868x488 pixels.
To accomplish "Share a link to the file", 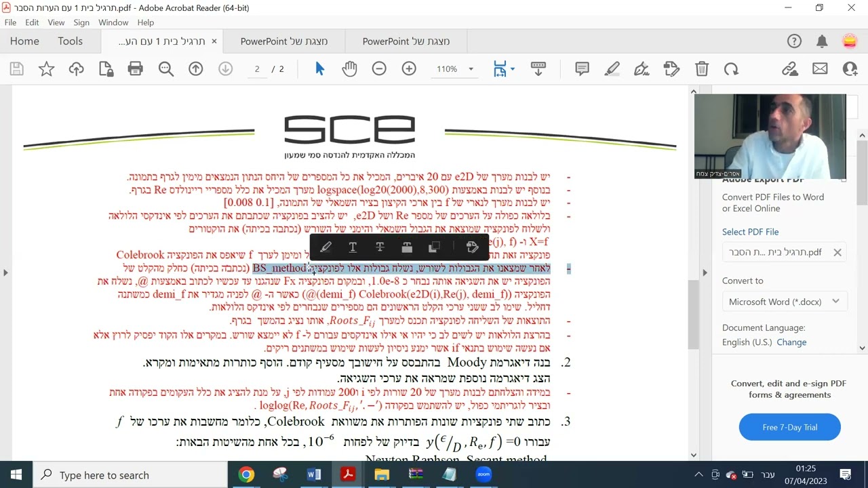I will point(789,68).
